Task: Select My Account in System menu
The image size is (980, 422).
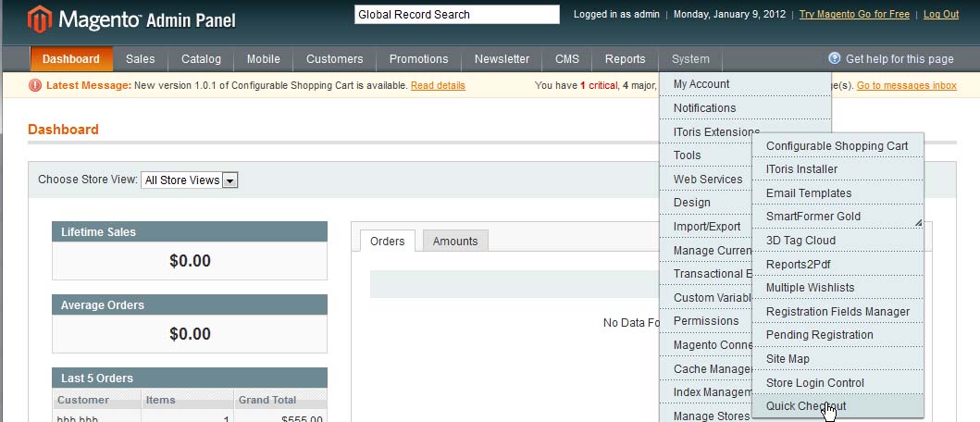Action: click(745, 84)
